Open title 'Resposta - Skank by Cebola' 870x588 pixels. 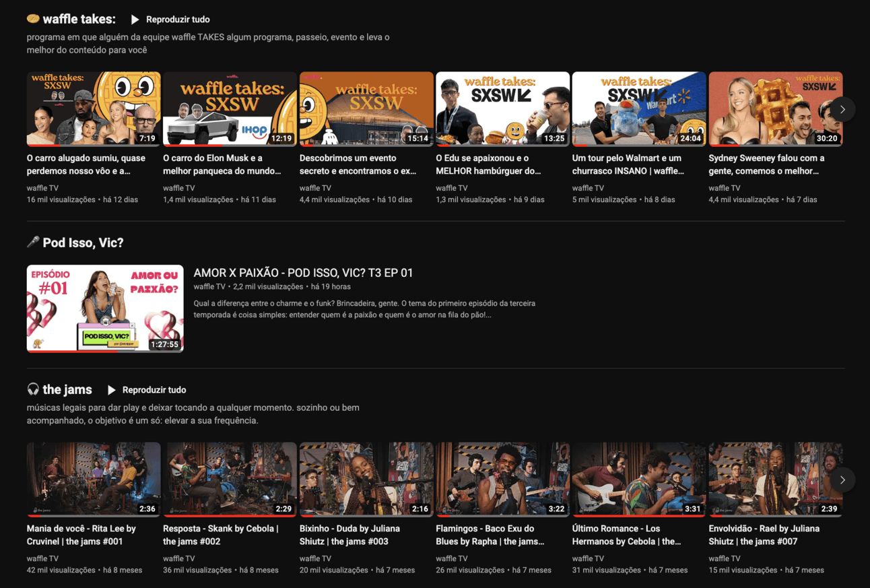click(221, 535)
